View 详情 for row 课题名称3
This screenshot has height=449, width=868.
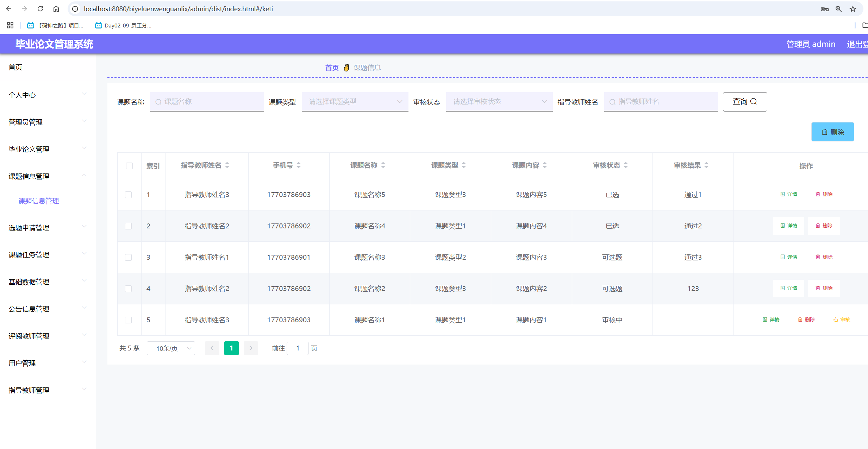(x=788, y=257)
